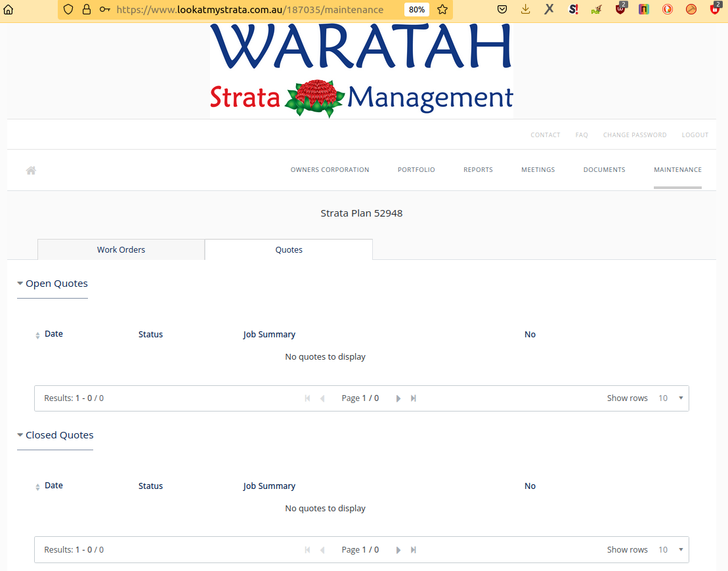
Task: Open the FAQ link
Action: (x=582, y=135)
